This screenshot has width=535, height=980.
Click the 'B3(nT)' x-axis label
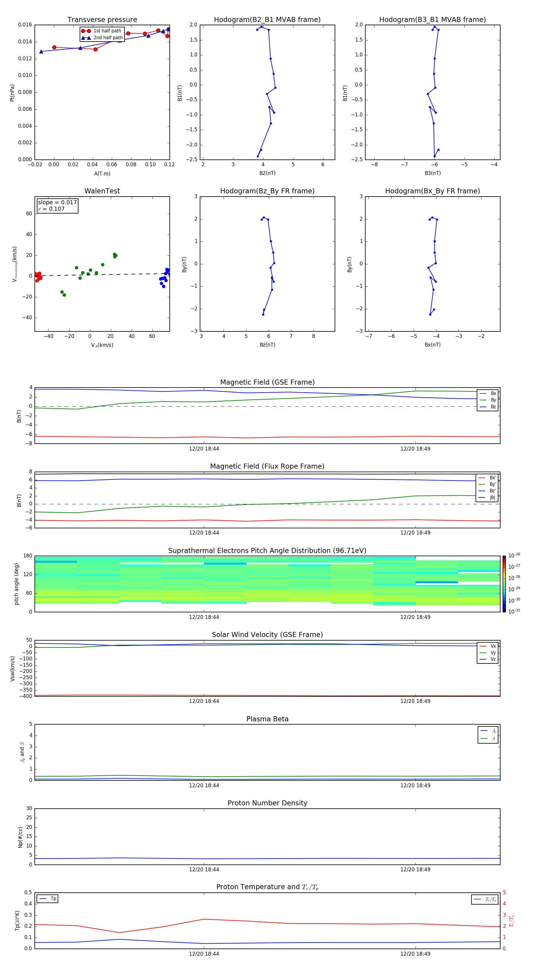432,173
